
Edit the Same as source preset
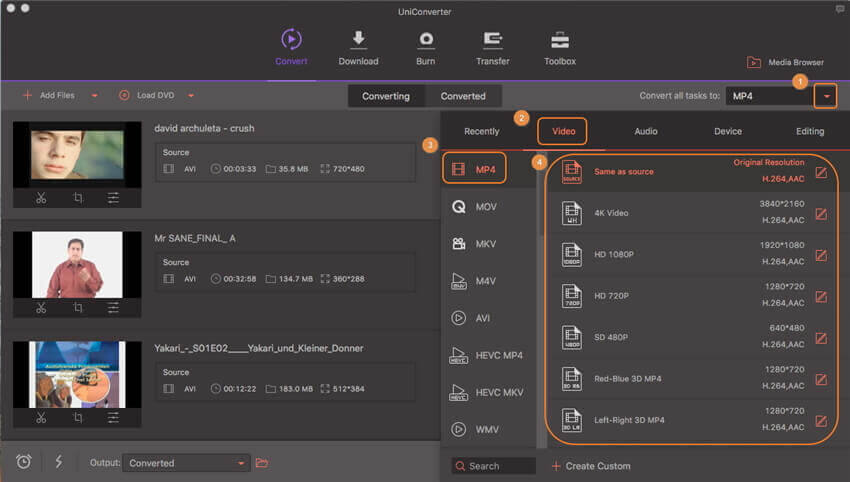tap(821, 172)
